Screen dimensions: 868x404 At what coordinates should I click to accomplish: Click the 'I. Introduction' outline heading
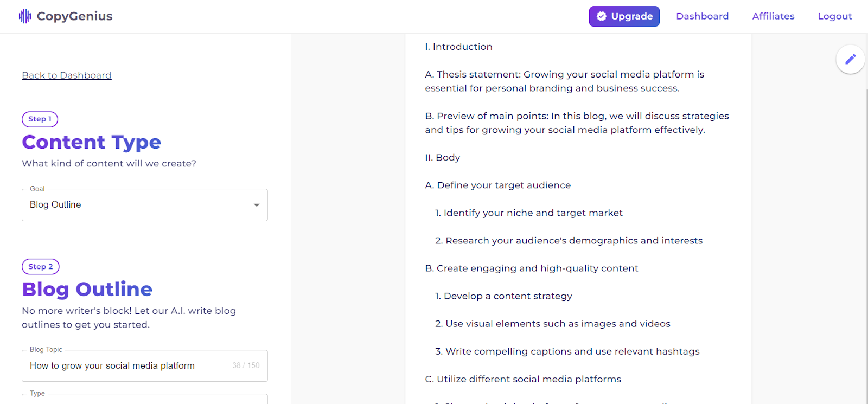coord(458,47)
